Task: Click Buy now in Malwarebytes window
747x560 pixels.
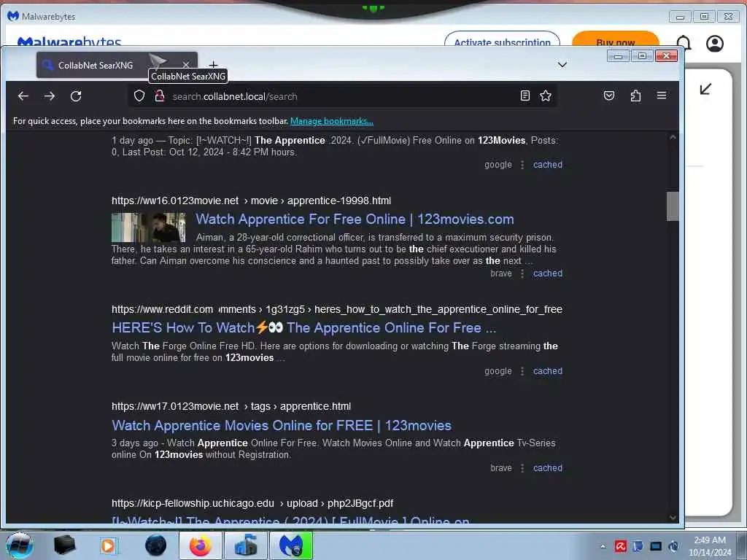Action: click(616, 41)
